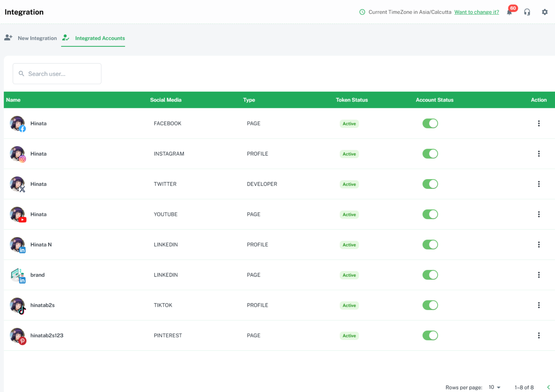Click the previous page chevron
555x392 pixels.
pyautogui.click(x=549, y=387)
